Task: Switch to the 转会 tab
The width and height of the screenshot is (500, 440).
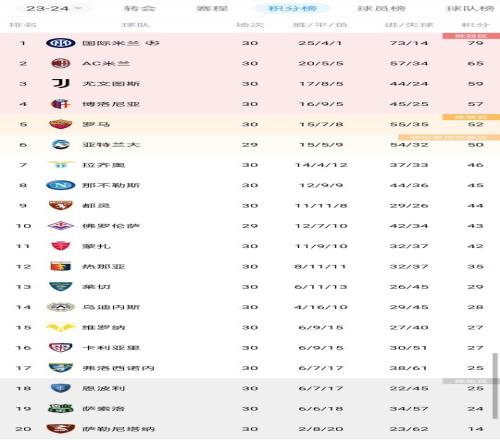Action: click(x=140, y=8)
